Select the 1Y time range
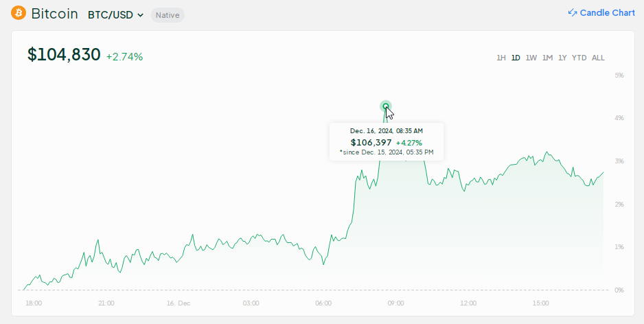The height and width of the screenshot is (324, 644). coord(562,58)
